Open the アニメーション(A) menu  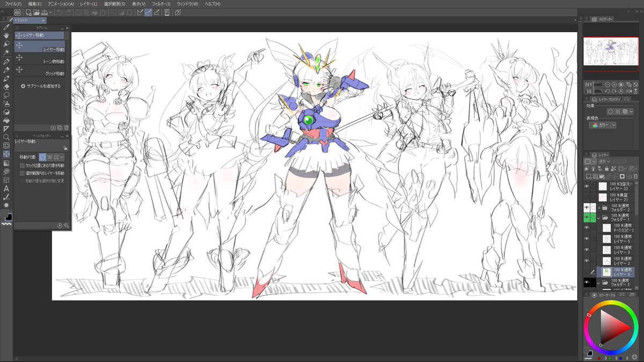pos(61,4)
